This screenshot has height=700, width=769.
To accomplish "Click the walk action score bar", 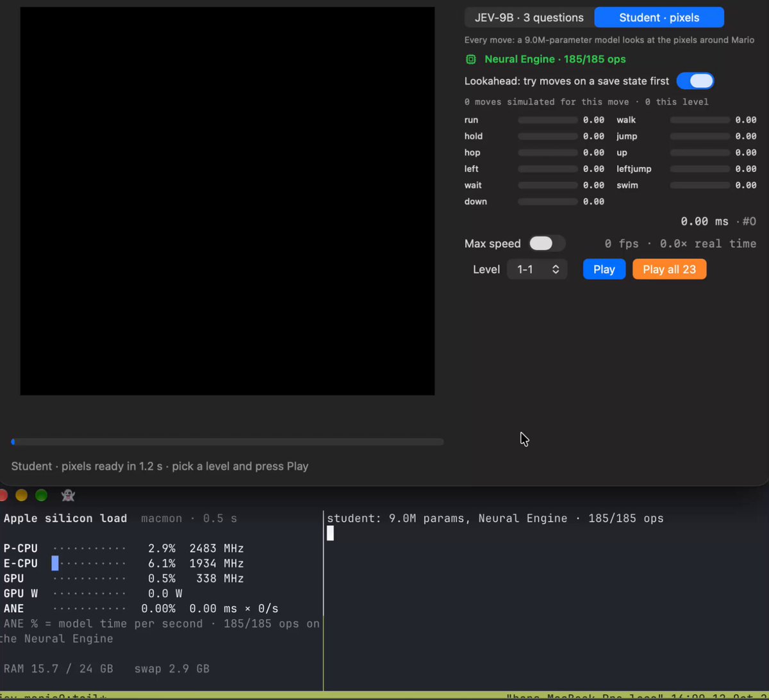I will tap(700, 120).
